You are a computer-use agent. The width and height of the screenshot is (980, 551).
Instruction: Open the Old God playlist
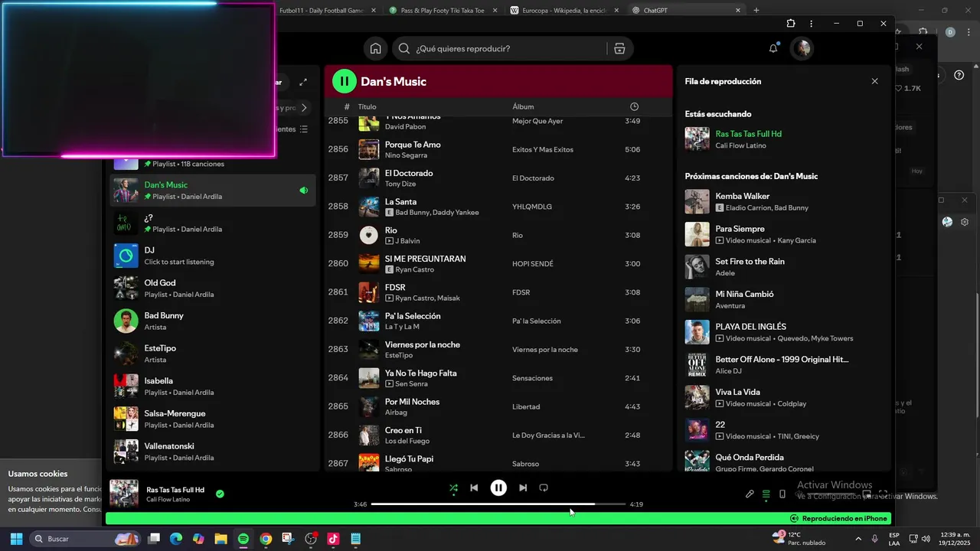point(212,289)
